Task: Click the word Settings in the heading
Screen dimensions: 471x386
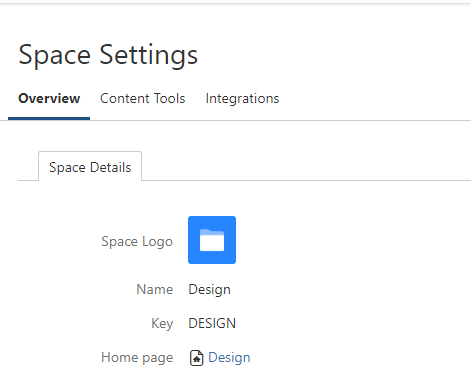Action: tap(149, 56)
